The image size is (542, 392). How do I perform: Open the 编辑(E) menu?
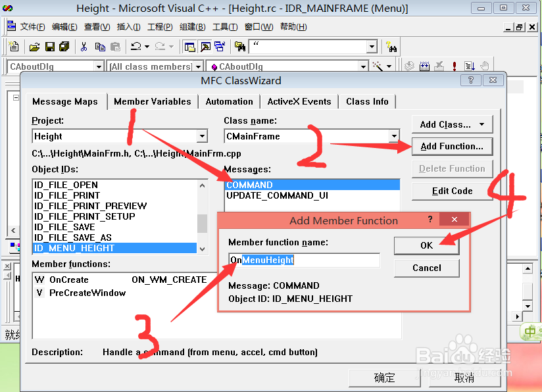(x=64, y=26)
